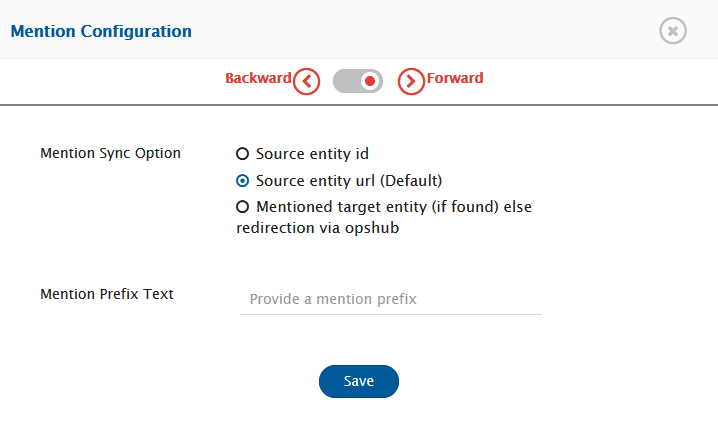Click the Forward right-chevron circle icon

(411, 81)
